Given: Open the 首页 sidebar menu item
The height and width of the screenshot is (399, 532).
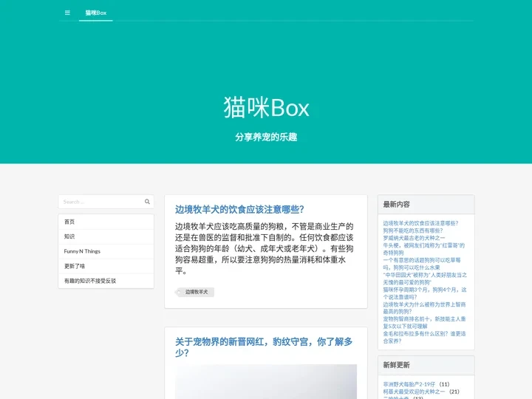Looking at the screenshot, I should coord(106,222).
